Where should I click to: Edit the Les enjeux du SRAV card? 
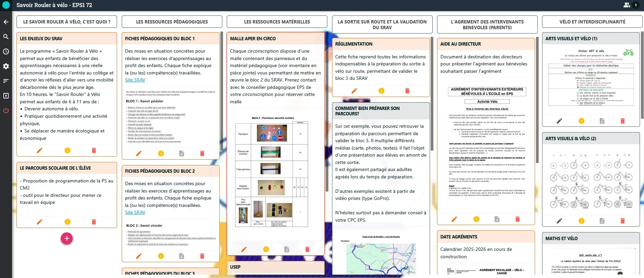[40, 151]
